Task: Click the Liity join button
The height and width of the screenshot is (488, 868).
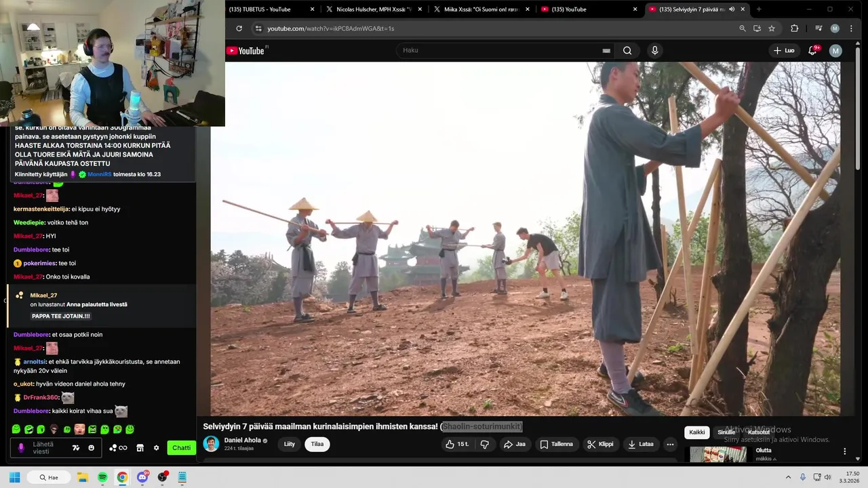Action: 290,444
